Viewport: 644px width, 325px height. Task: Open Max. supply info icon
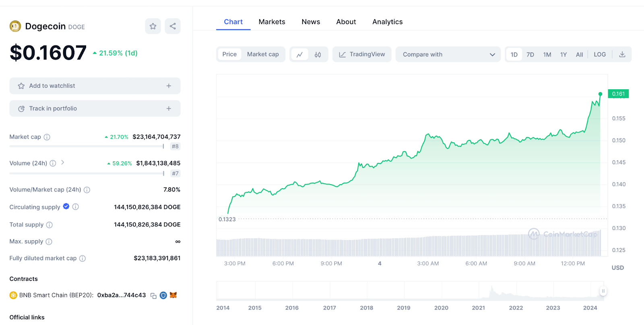(49, 242)
